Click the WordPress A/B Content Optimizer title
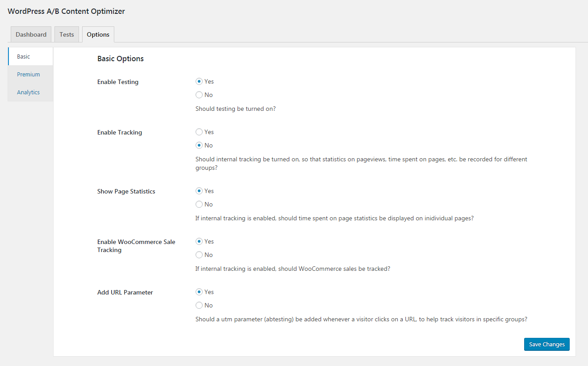 point(67,11)
